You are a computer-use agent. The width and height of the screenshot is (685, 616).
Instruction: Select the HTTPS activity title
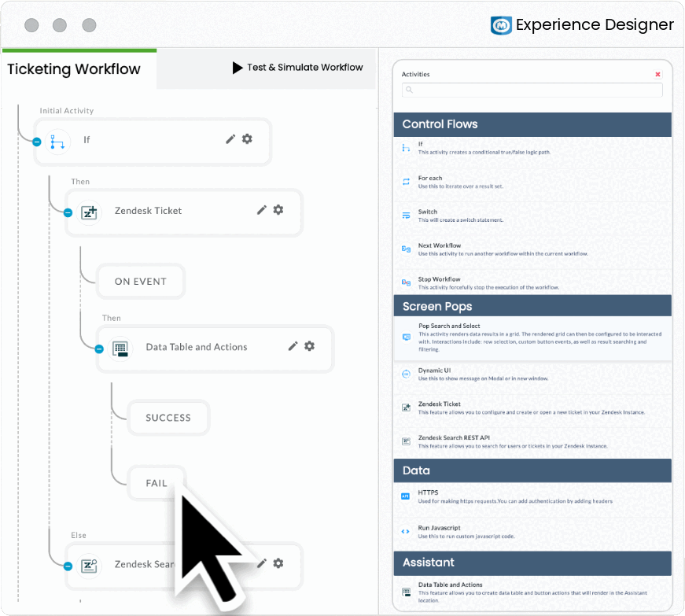(x=428, y=492)
